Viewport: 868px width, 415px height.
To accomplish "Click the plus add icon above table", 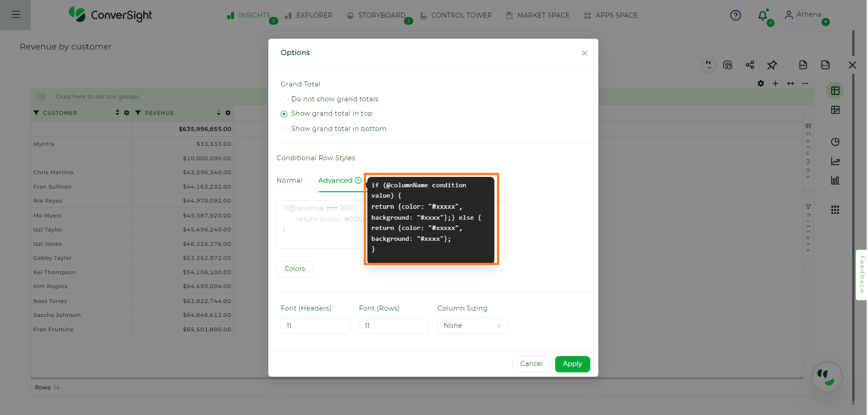I will point(775,84).
